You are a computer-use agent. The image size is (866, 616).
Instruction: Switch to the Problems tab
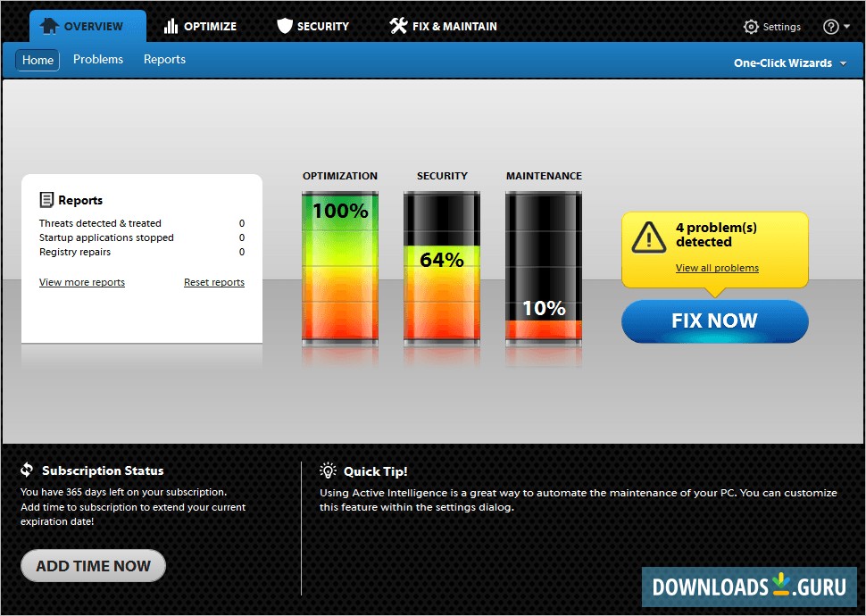coord(98,59)
